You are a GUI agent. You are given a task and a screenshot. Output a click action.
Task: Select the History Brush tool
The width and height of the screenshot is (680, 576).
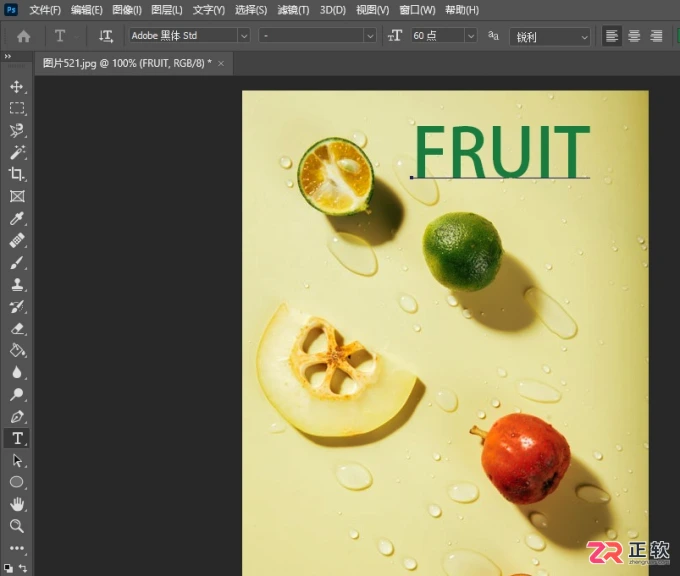tap(17, 307)
